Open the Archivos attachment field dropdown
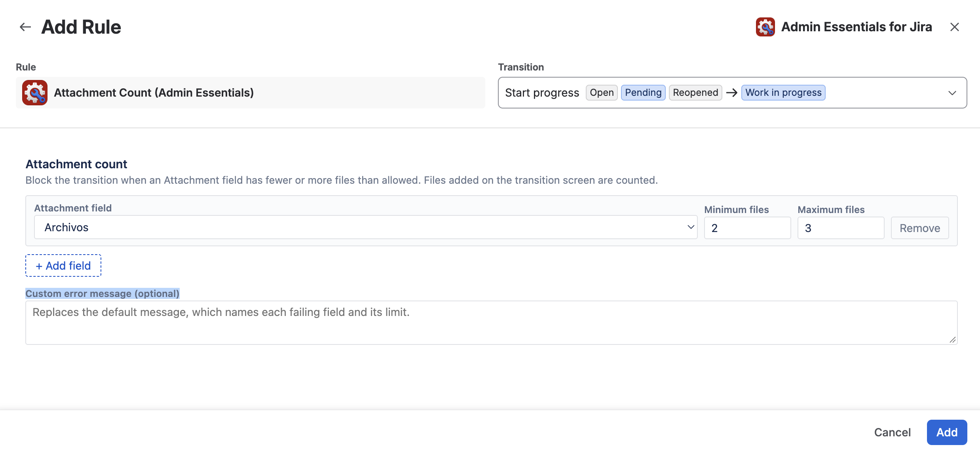980x449 pixels. [x=366, y=227]
